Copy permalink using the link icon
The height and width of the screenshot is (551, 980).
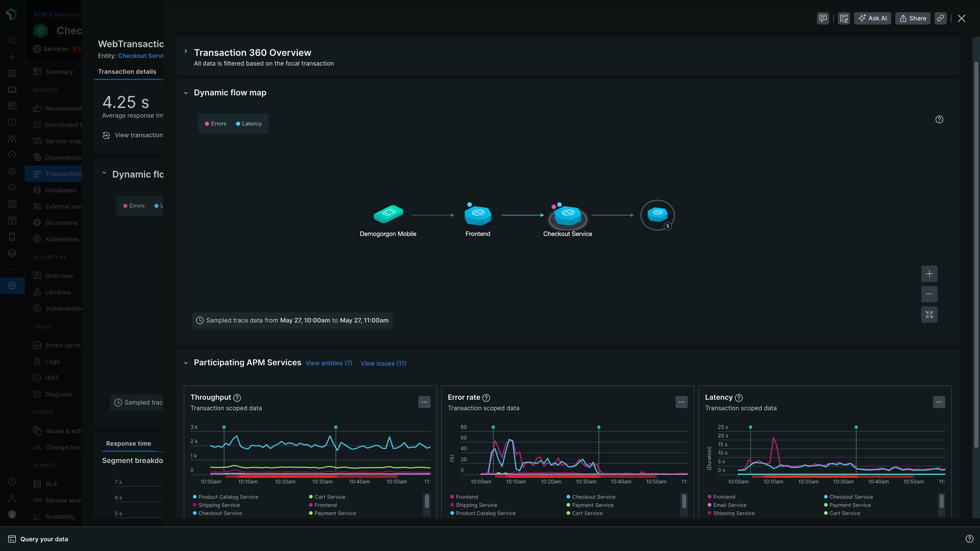point(940,18)
